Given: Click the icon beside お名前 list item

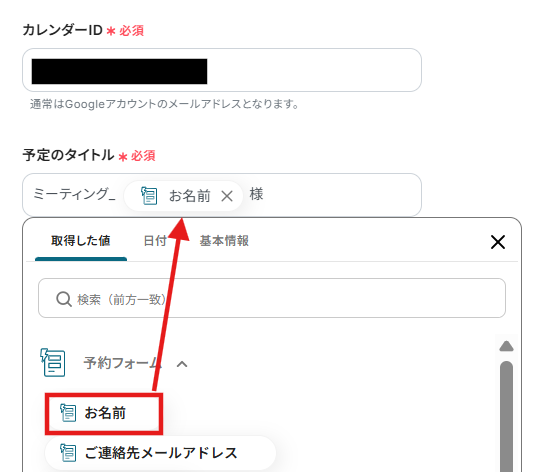Looking at the screenshot, I should pyautogui.click(x=68, y=413).
